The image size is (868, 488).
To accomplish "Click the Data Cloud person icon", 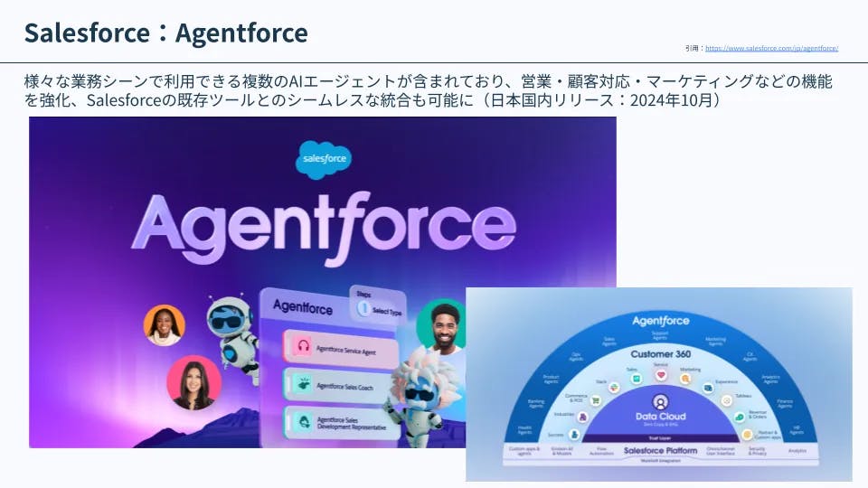I will tap(660, 401).
